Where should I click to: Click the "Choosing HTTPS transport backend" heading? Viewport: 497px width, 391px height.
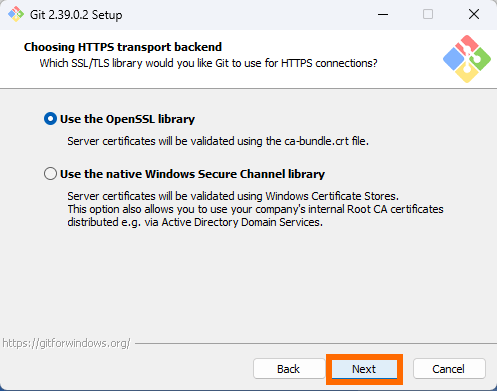tap(123, 47)
